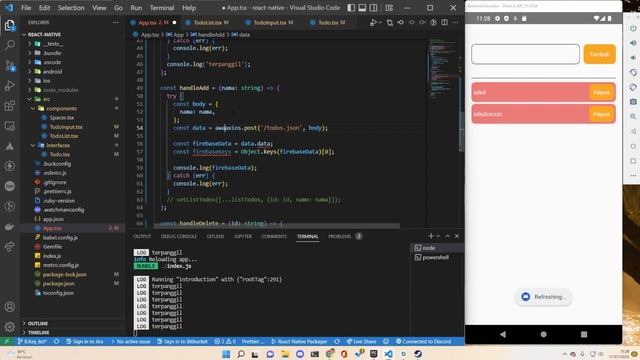This screenshot has height=360, width=640.
Task: Collapse the components folder
Action: click(33, 109)
